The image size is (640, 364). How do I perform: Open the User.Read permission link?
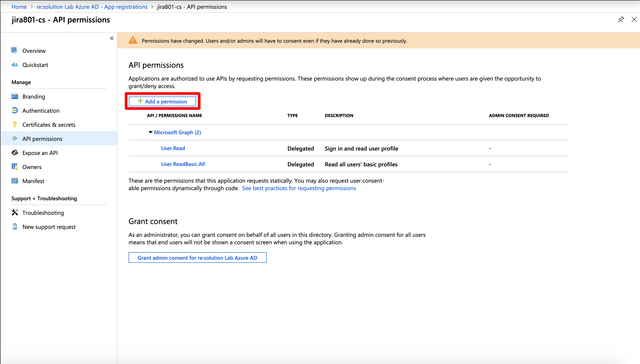[173, 148]
